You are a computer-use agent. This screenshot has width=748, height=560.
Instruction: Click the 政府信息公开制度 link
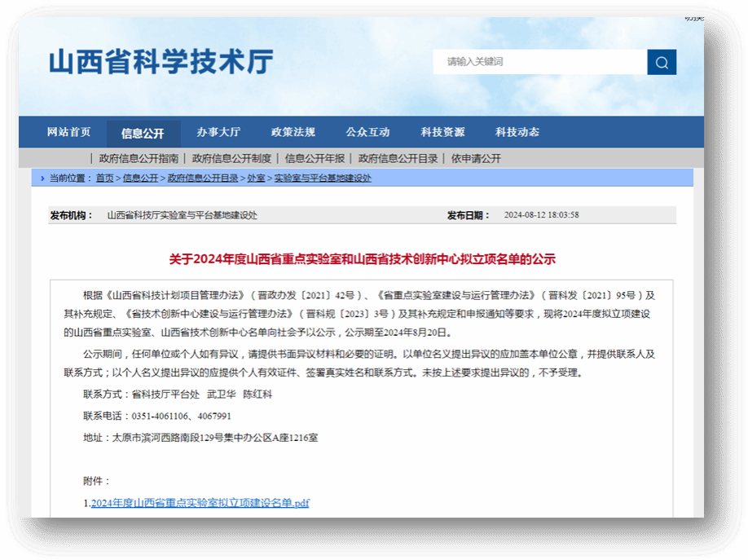click(231, 159)
